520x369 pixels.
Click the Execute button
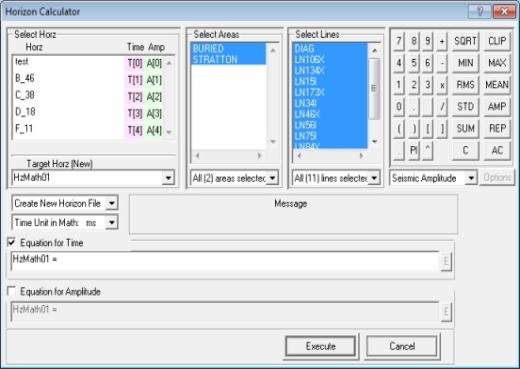(x=321, y=346)
